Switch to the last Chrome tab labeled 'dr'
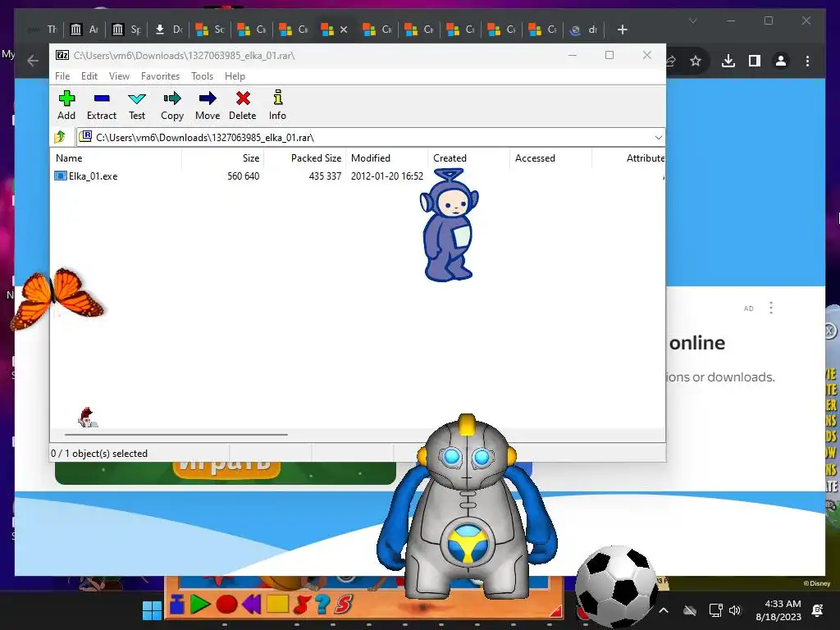This screenshot has width=840, height=630. [583, 30]
